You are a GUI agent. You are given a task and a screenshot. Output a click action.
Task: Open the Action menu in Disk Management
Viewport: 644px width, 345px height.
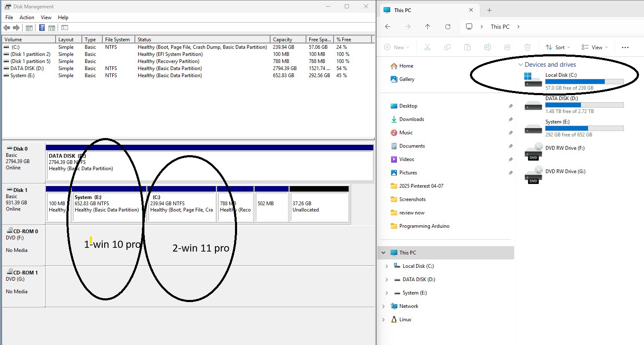[x=27, y=18]
